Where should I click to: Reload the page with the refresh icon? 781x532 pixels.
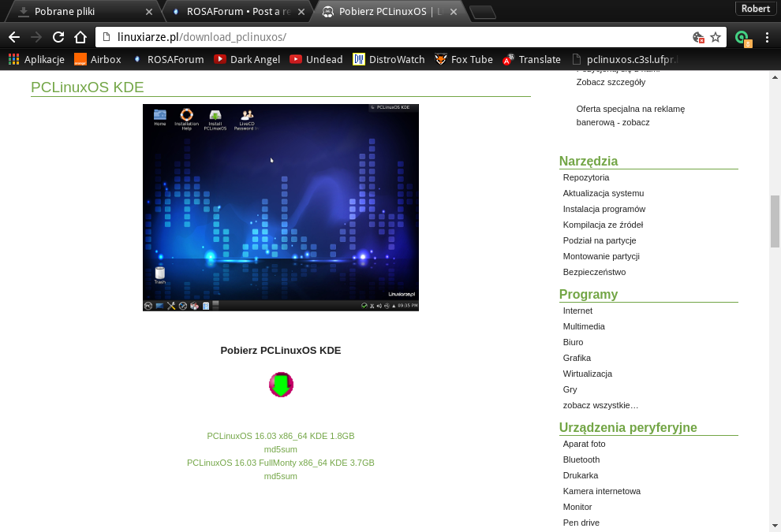[58, 37]
